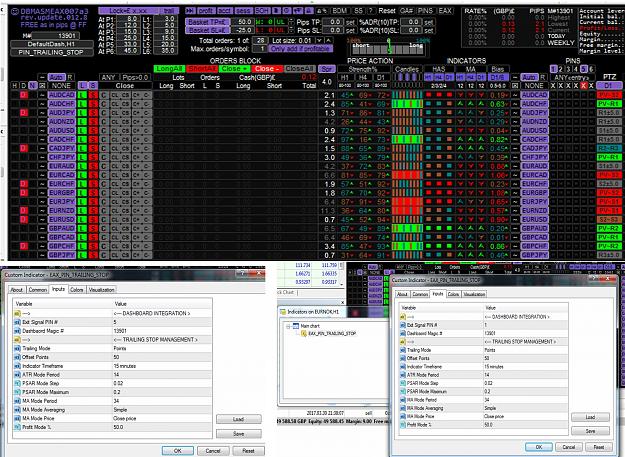Switch to Colors tab in PIN 1 dialog
This screenshot has height=457, width=625.
pyautogui.click(x=453, y=294)
